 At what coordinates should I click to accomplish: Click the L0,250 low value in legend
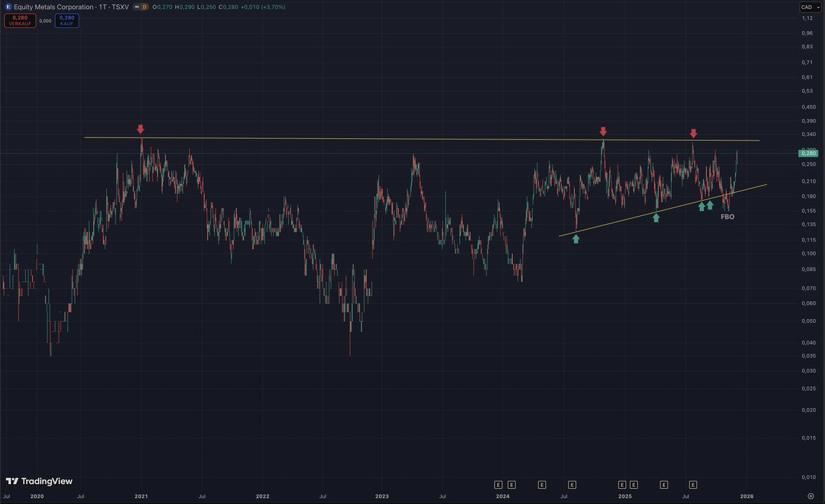pos(206,6)
